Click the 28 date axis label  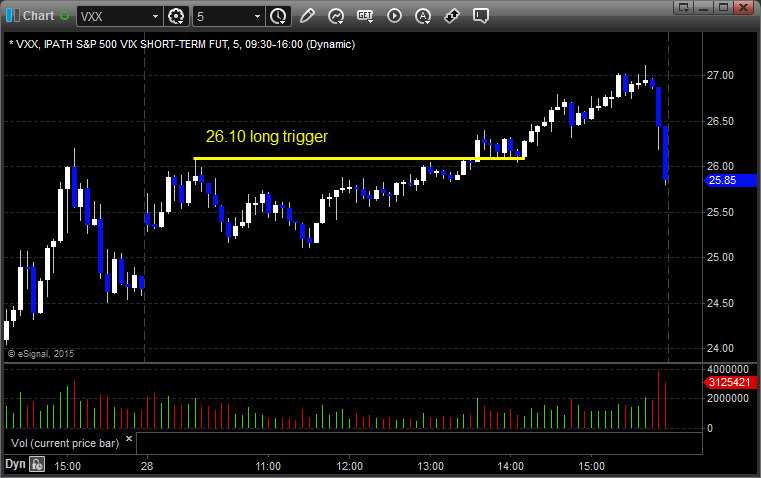(x=147, y=466)
